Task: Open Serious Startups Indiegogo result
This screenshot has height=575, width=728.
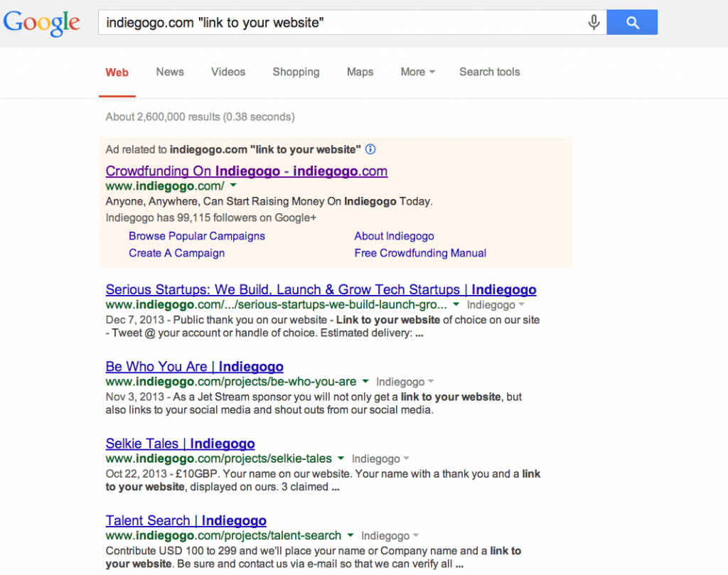Action: pyautogui.click(x=321, y=289)
